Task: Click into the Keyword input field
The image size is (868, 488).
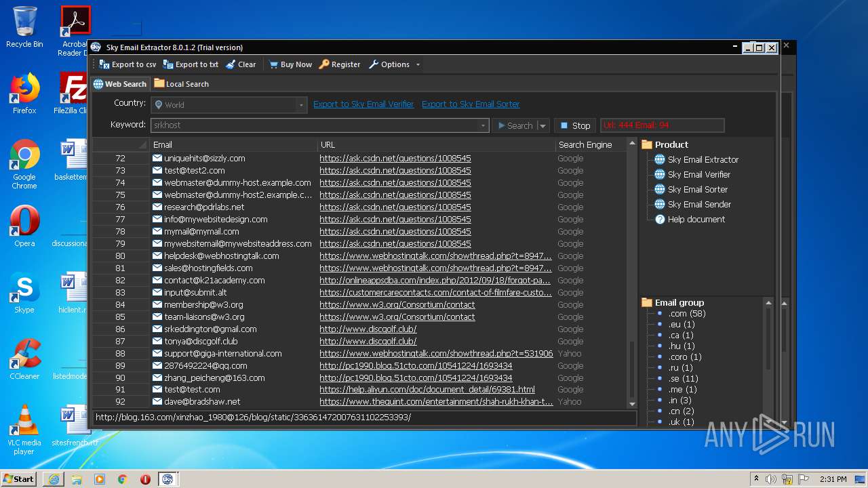Action: click(315, 125)
